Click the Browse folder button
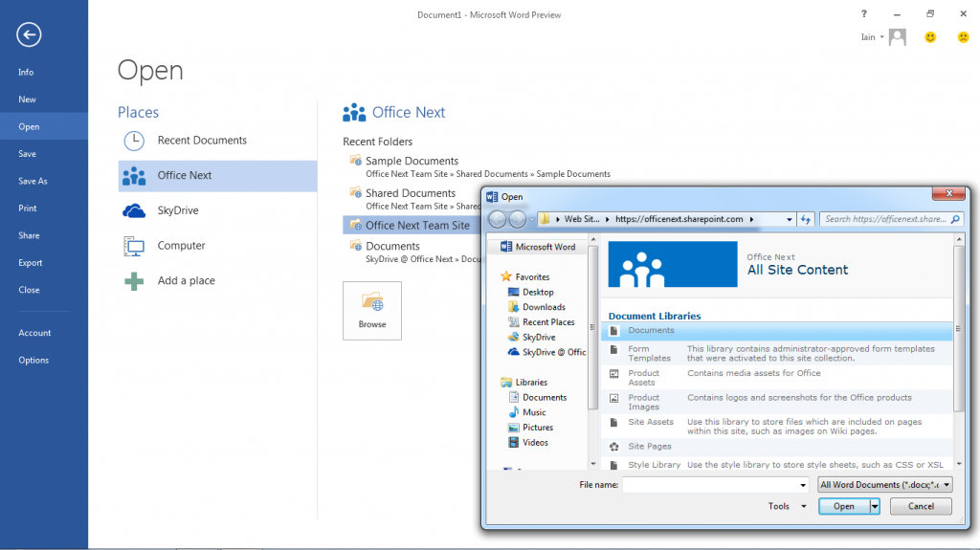This screenshot has width=980, height=550. pyautogui.click(x=372, y=311)
